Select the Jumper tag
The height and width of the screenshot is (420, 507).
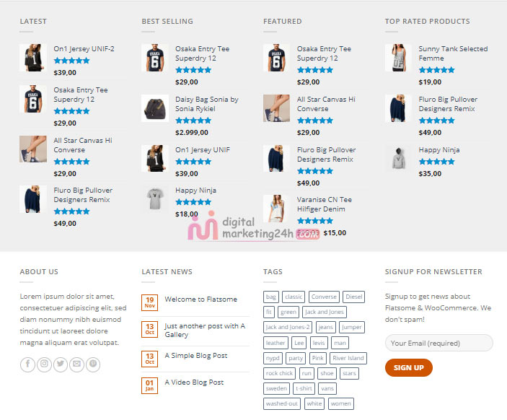coord(352,327)
